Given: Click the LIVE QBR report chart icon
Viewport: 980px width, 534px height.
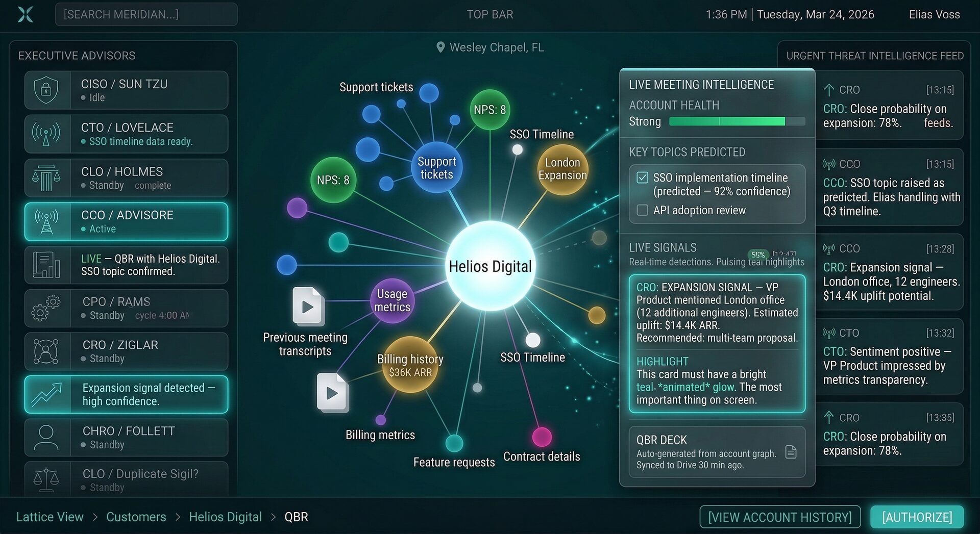Looking at the screenshot, I should coord(46,265).
